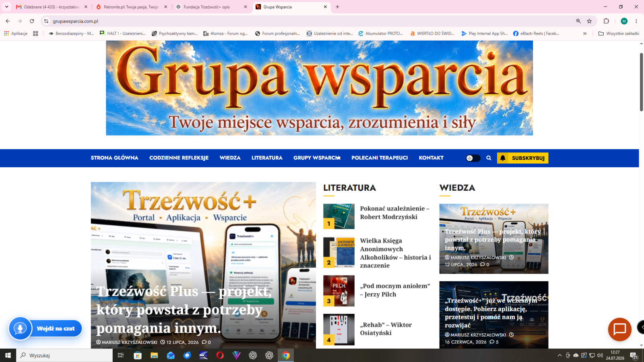
Task: Open the zoom magnifier in address bar
Action: click(578, 21)
